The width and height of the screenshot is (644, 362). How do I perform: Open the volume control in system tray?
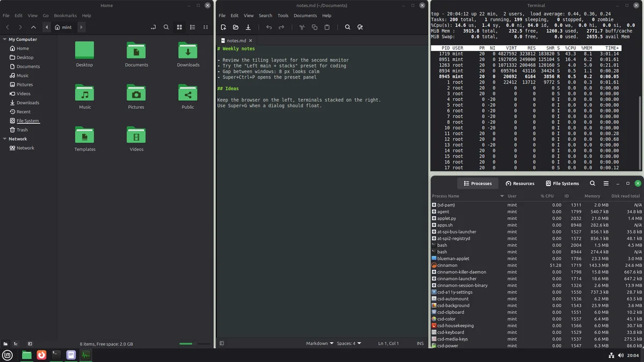pyautogui.click(x=621, y=355)
